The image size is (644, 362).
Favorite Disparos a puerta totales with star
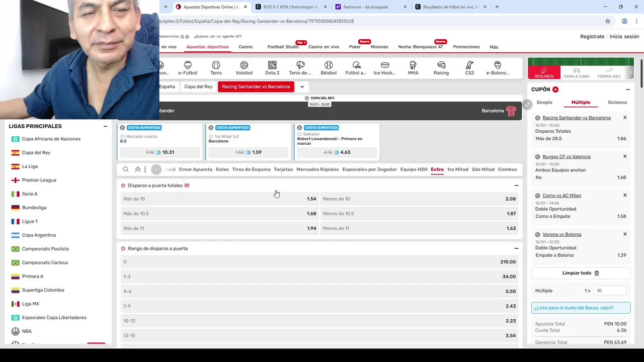coord(123,186)
